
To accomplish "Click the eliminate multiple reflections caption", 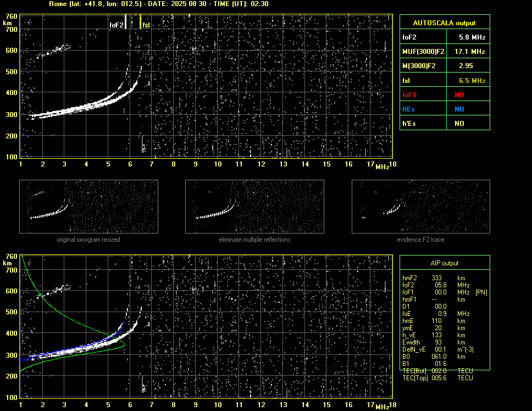I will (x=254, y=240).
